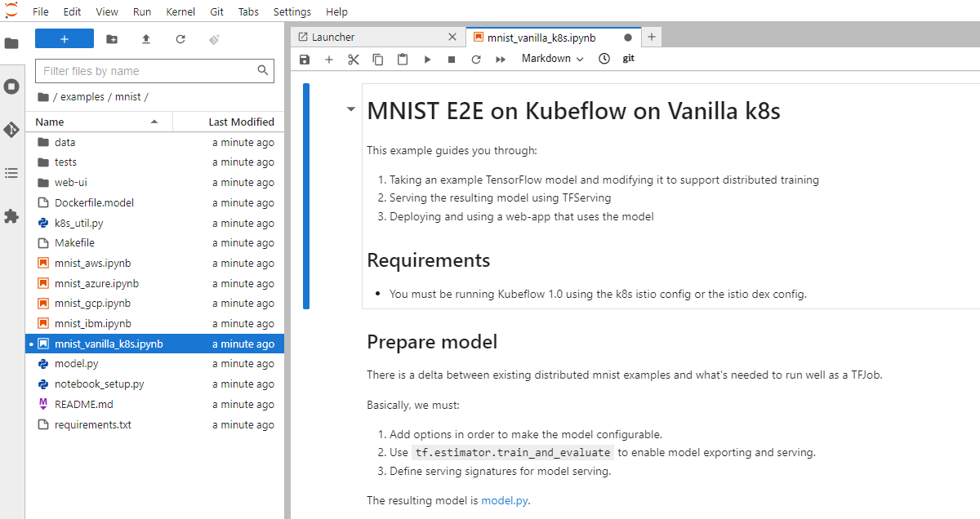Click the clock icon in notebook toolbar

pyautogui.click(x=604, y=59)
